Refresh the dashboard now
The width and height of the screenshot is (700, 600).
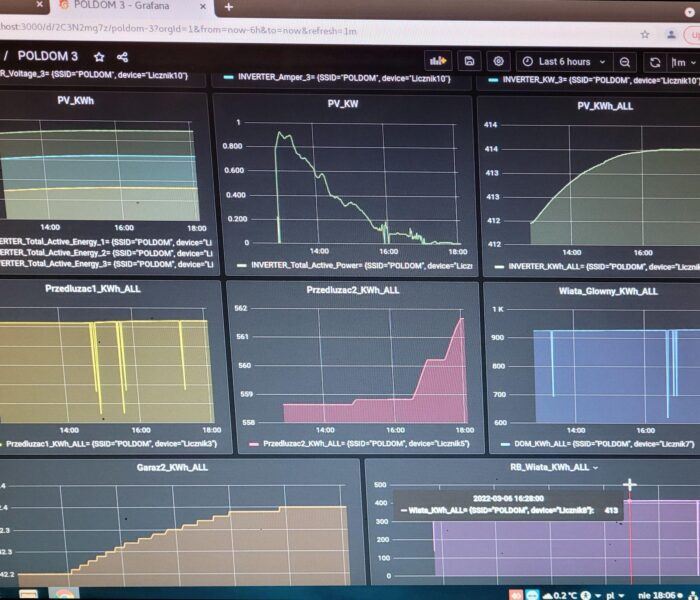pyautogui.click(x=655, y=62)
